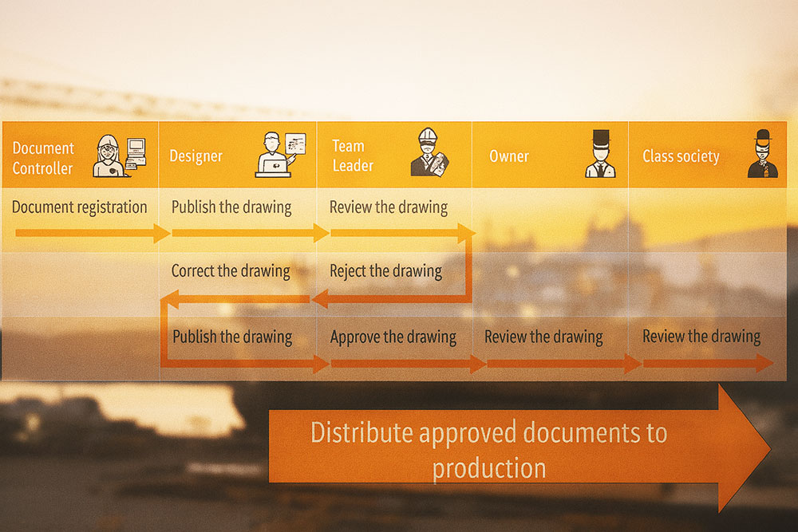Select the 'Class society' header label
Viewport: 798px width, 532px height.
681,156
